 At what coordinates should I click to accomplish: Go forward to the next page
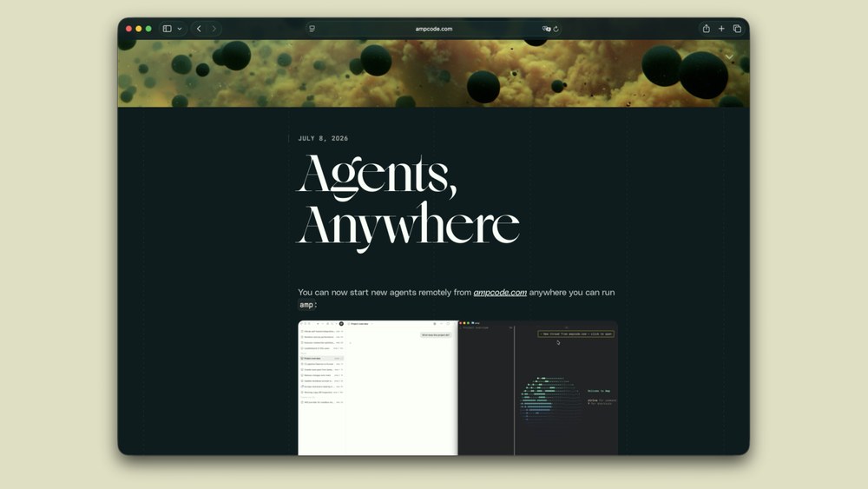(214, 29)
